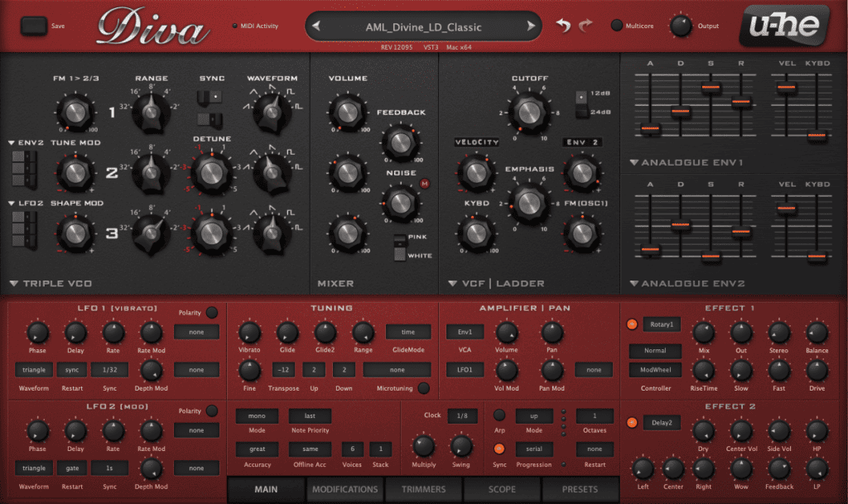Toggle LFO 1 Polarity button
This screenshot has height=504, width=848.
point(212,312)
